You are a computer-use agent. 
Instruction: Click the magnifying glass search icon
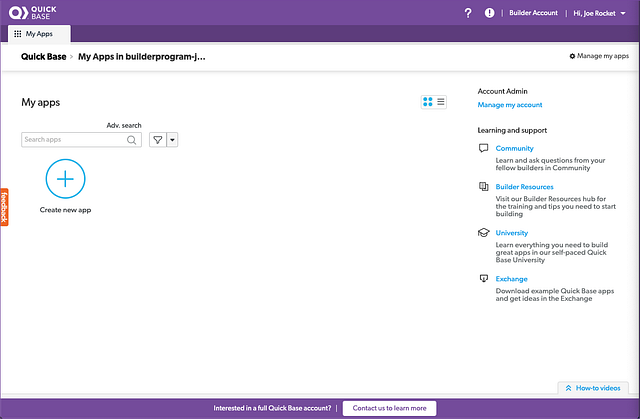(x=131, y=140)
